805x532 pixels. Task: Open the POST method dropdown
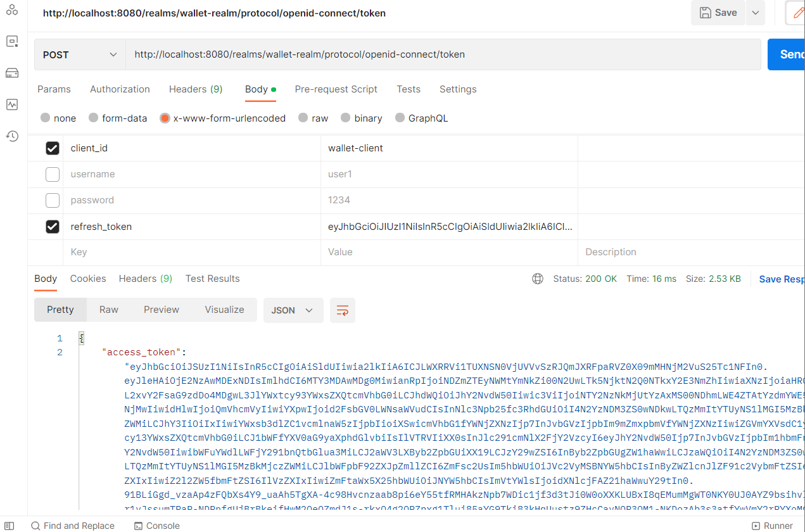(79, 54)
